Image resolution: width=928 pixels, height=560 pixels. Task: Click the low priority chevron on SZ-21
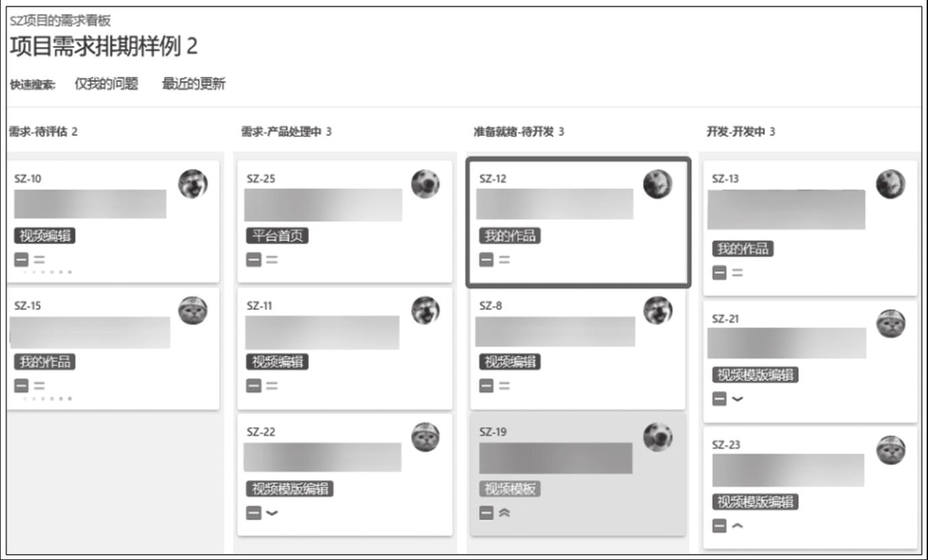click(737, 399)
